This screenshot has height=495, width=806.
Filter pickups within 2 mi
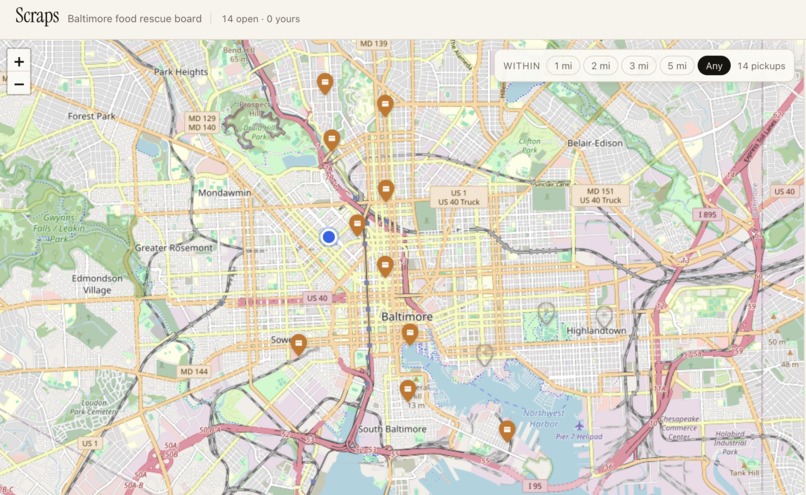[x=600, y=66]
